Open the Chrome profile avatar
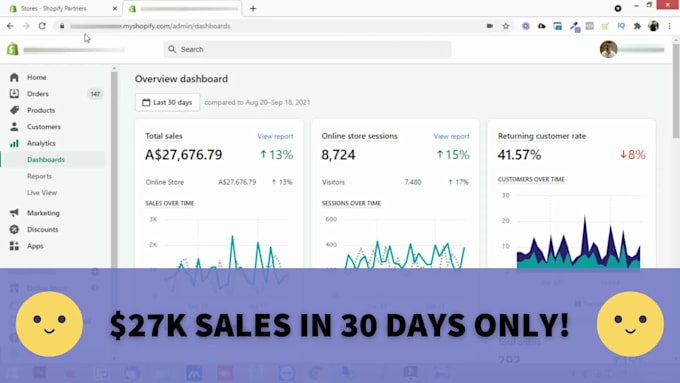The height and width of the screenshot is (383, 680). [x=654, y=26]
